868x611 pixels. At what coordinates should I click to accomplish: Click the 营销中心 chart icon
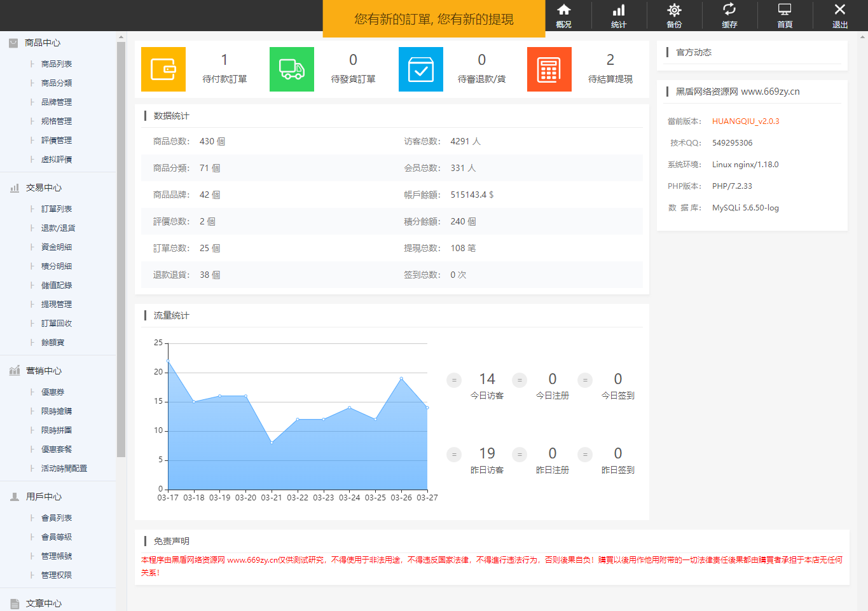tap(15, 371)
